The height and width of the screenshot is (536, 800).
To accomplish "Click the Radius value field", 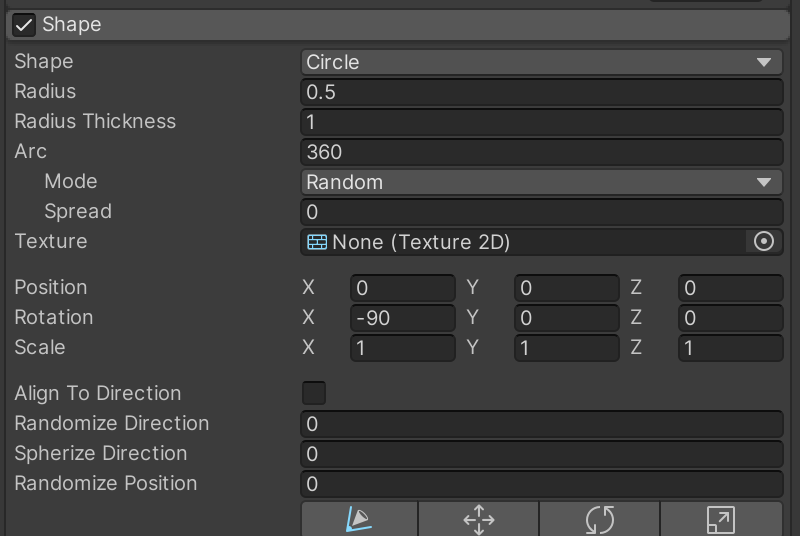I will coord(541,92).
